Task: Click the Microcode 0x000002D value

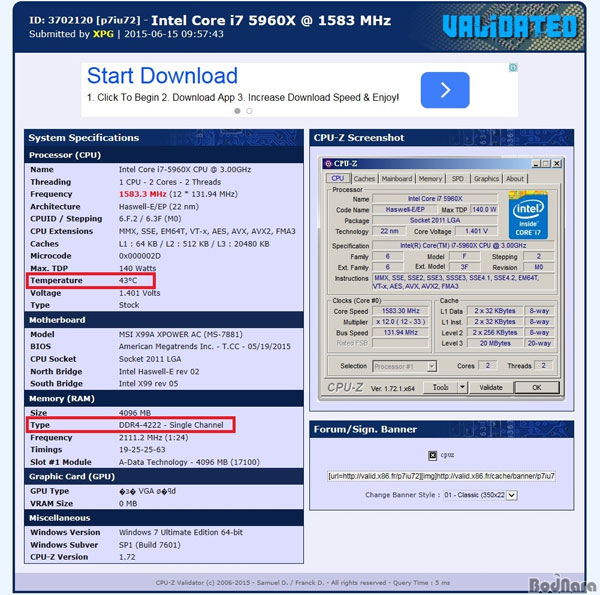Action: click(140, 256)
